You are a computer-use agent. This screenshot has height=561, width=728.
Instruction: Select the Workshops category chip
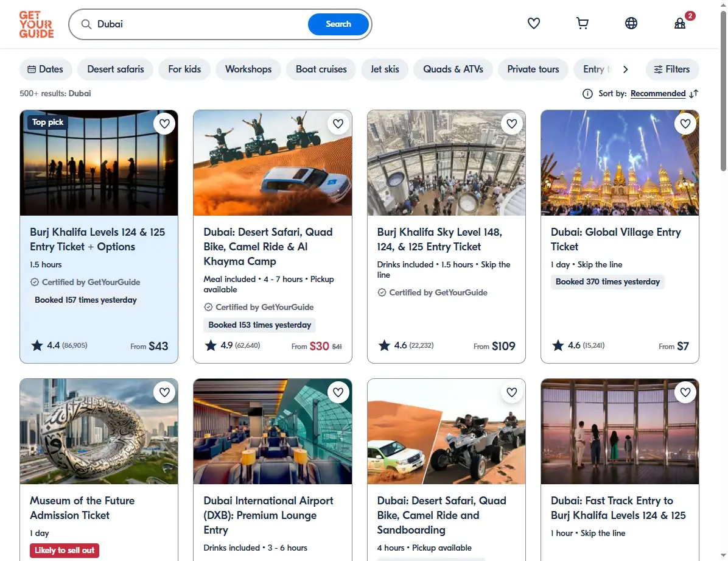click(x=248, y=69)
